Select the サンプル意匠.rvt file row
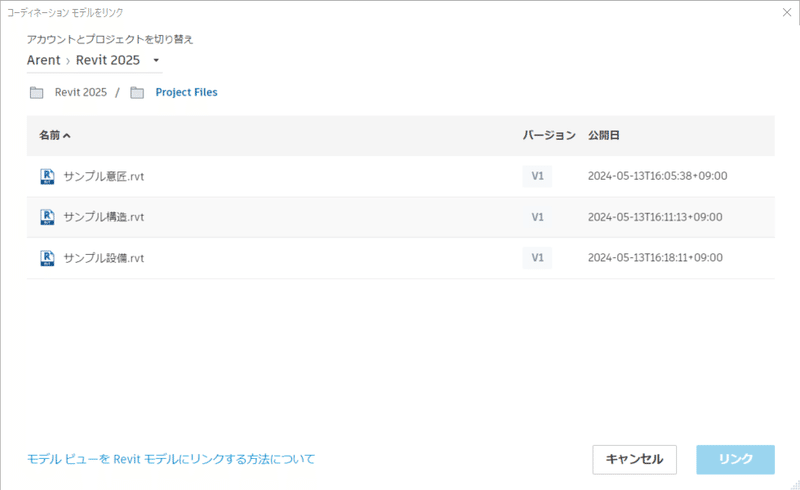800x490 pixels. (x=300, y=176)
